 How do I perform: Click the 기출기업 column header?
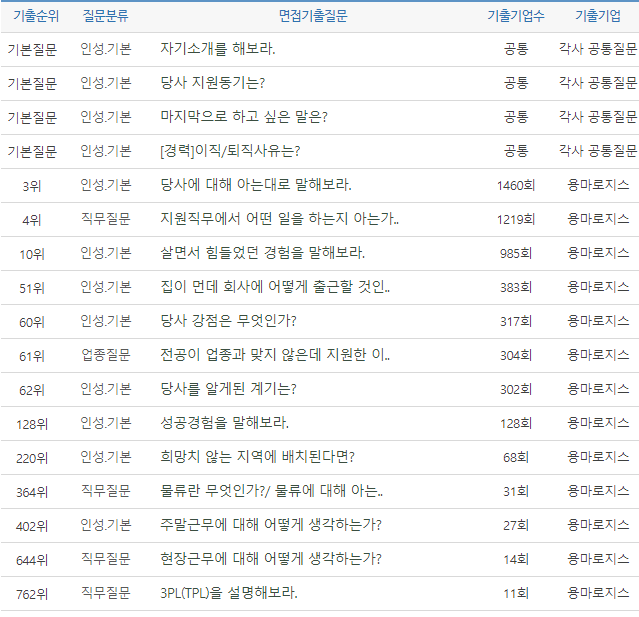[597, 16]
